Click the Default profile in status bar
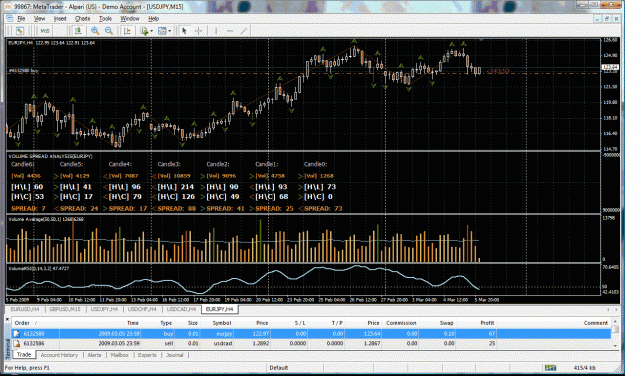This screenshot has width=625, height=376. point(279,368)
